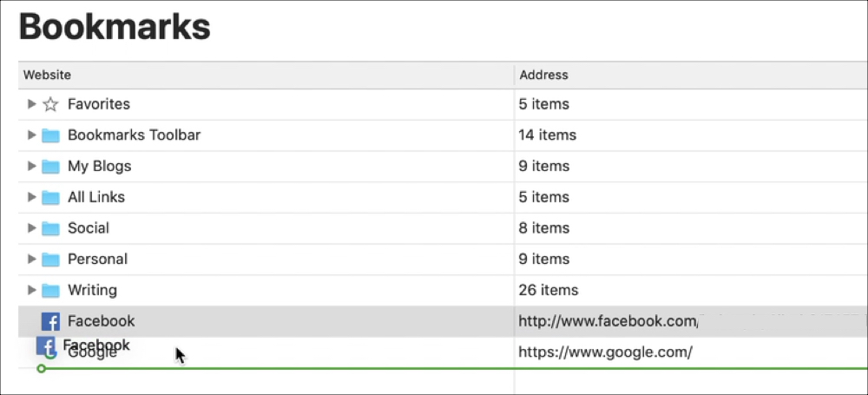Sort by the Website column header
Screen dimensions: 868x395
pos(266,75)
